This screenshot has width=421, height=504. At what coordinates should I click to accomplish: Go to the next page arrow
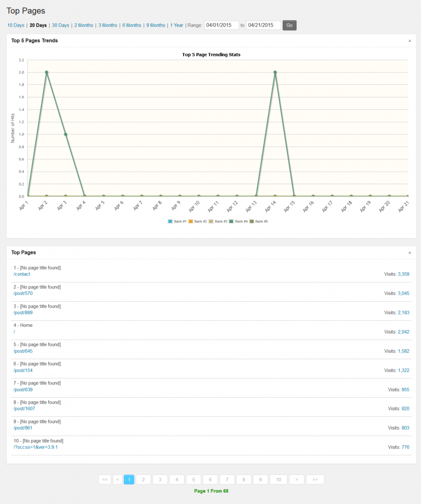tap(296, 479)
